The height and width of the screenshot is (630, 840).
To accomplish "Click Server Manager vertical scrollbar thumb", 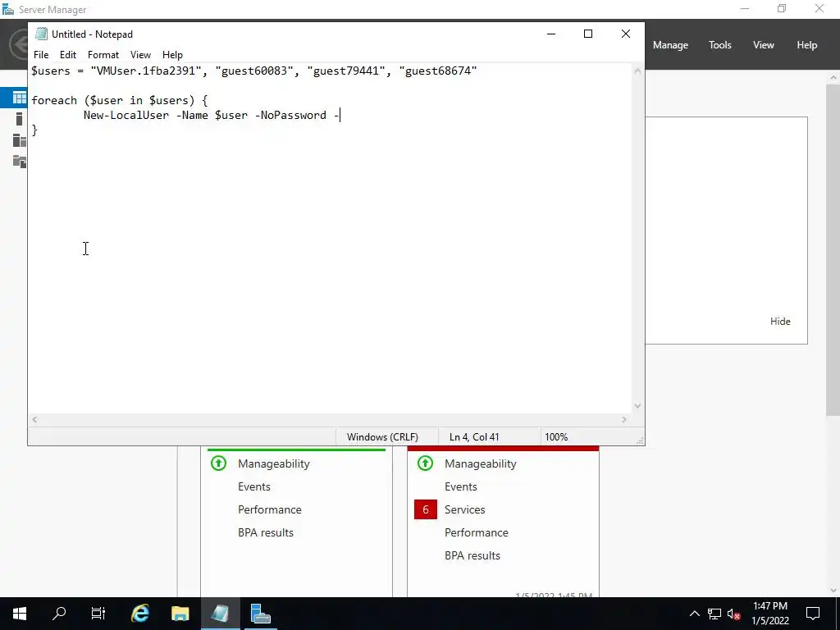I will tap(833, 249).
